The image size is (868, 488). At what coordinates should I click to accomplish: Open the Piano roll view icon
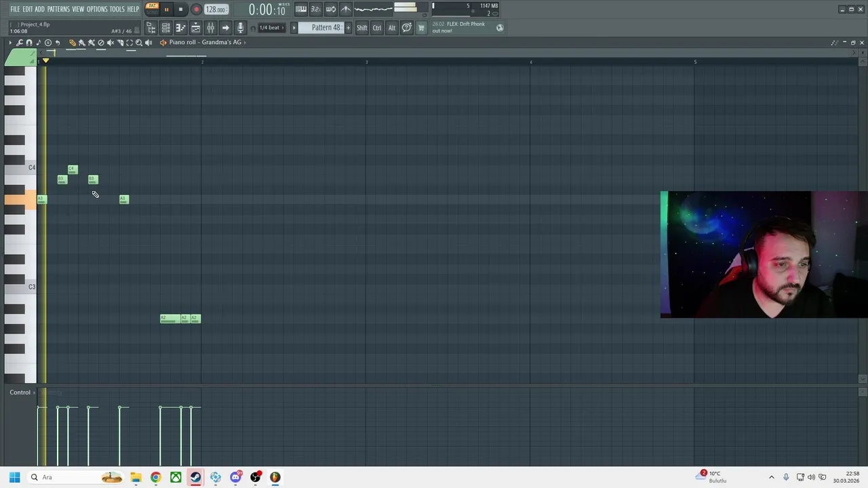pyautogui.click(x=180, y=28)
